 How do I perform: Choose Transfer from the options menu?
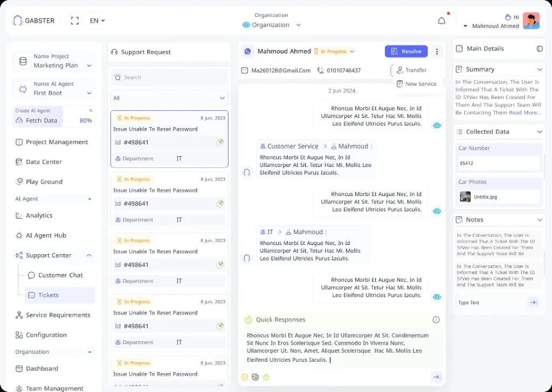coord(411,70)
